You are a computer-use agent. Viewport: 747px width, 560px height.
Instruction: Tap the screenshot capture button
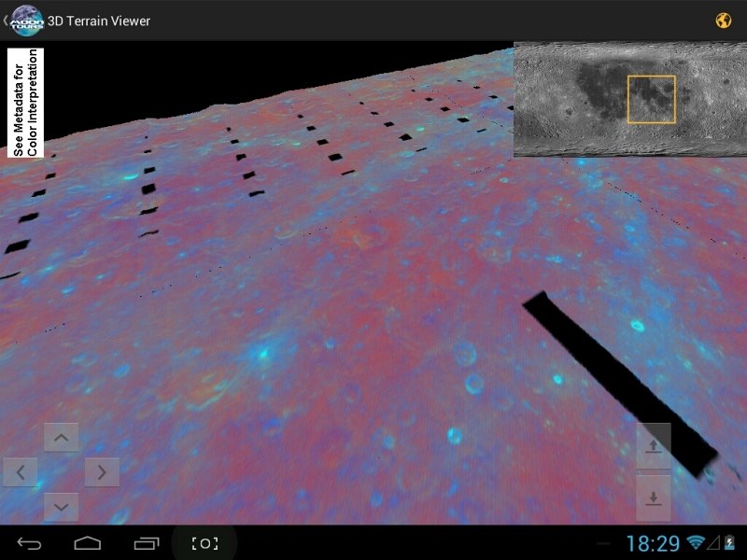pos(204,543)
